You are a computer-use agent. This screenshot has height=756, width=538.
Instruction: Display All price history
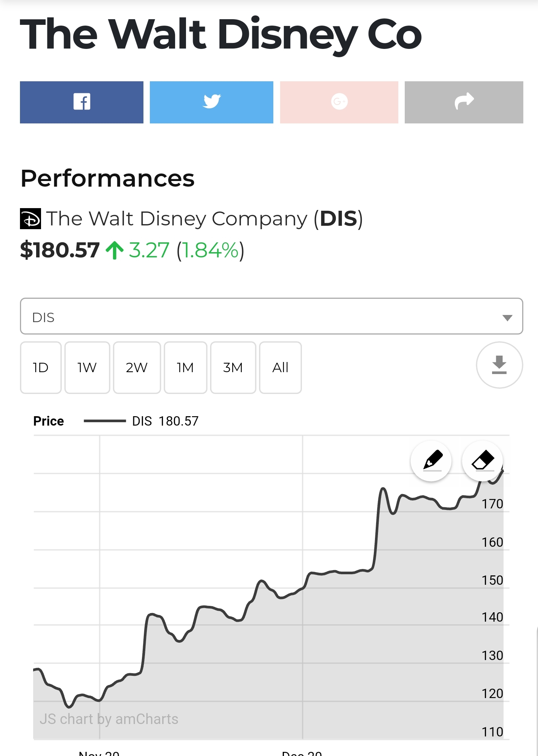(280, 368)
